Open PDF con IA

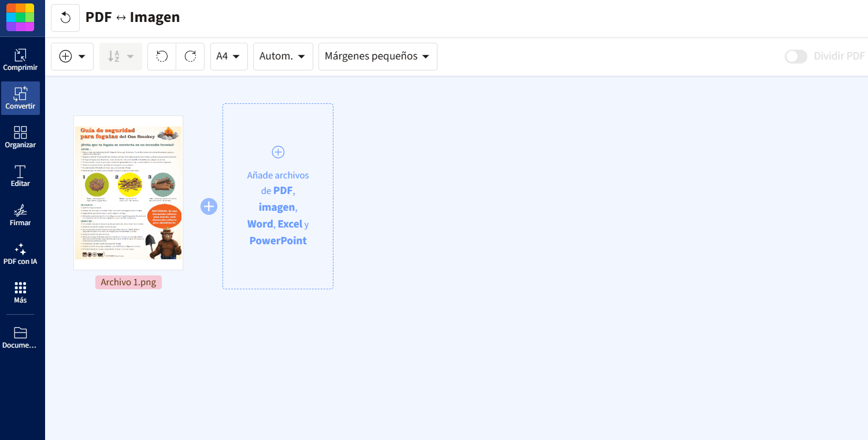click(x=21, y=254)
